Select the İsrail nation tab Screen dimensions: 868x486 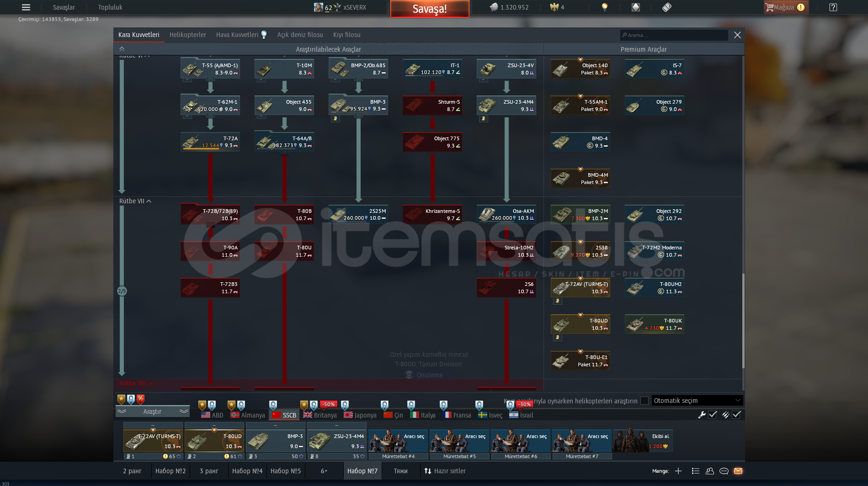(521, 415)
